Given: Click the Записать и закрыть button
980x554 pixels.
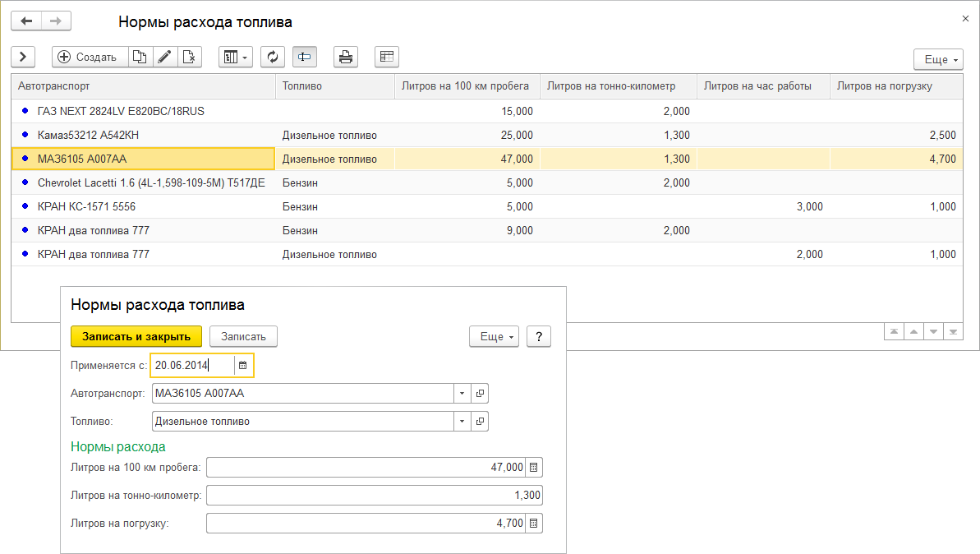Looking at the screenshot, I should coord(136,336).
